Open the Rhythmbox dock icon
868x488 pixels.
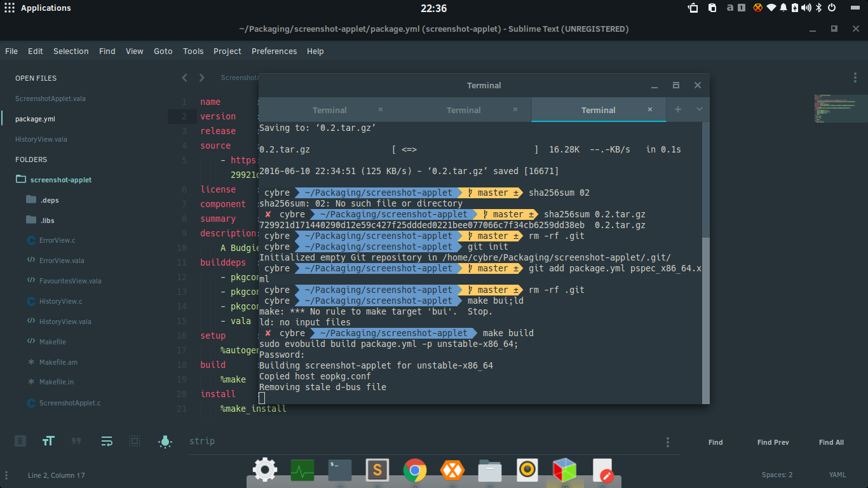coord(527,470)
